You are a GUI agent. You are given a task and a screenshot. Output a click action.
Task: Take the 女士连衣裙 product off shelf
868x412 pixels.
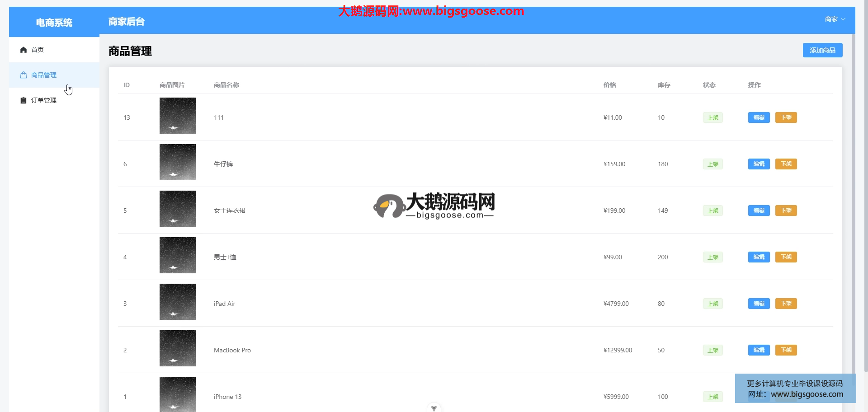pos(786,211)
